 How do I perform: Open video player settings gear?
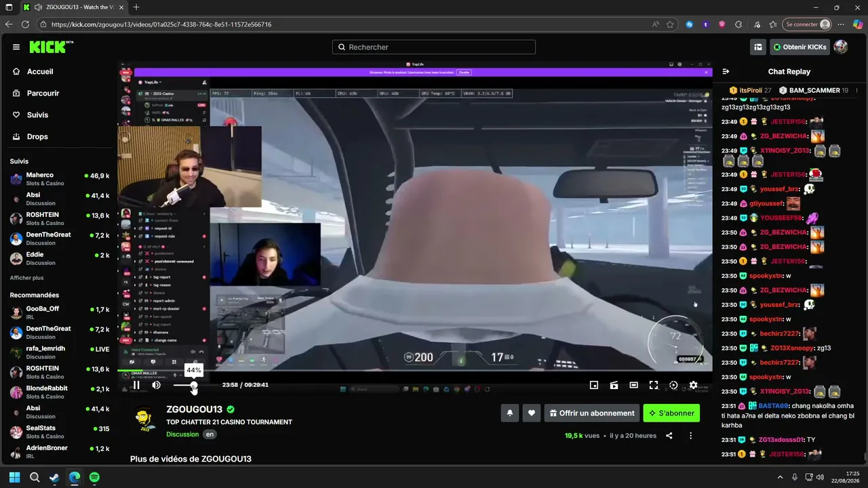click(693, 385)
